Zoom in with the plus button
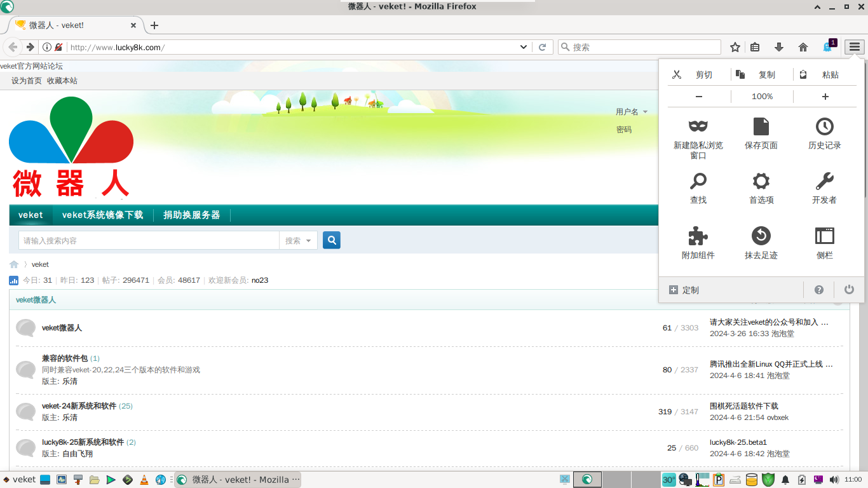The height and width of the screenshot is (488, 868). pos(825,97)
